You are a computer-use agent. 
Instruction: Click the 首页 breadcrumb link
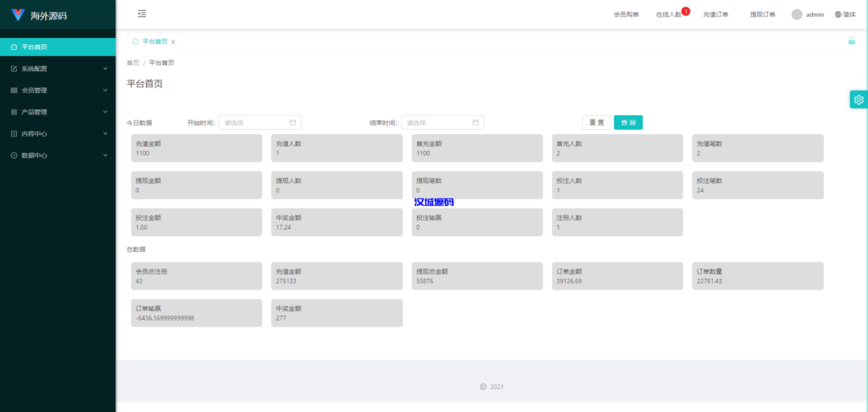[132, 63]
